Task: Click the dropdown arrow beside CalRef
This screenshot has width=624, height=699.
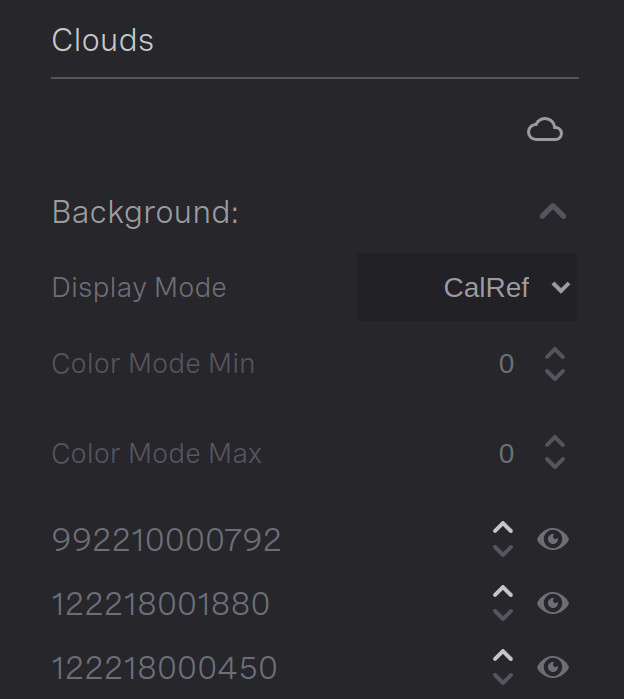Action: click(x=561, y=288)
